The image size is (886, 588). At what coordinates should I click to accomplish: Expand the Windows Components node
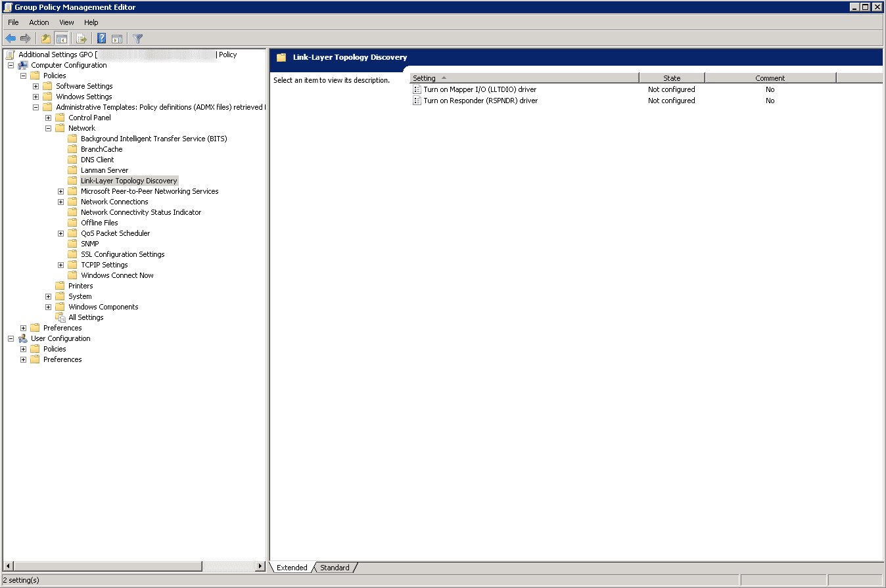pos(48,307)
